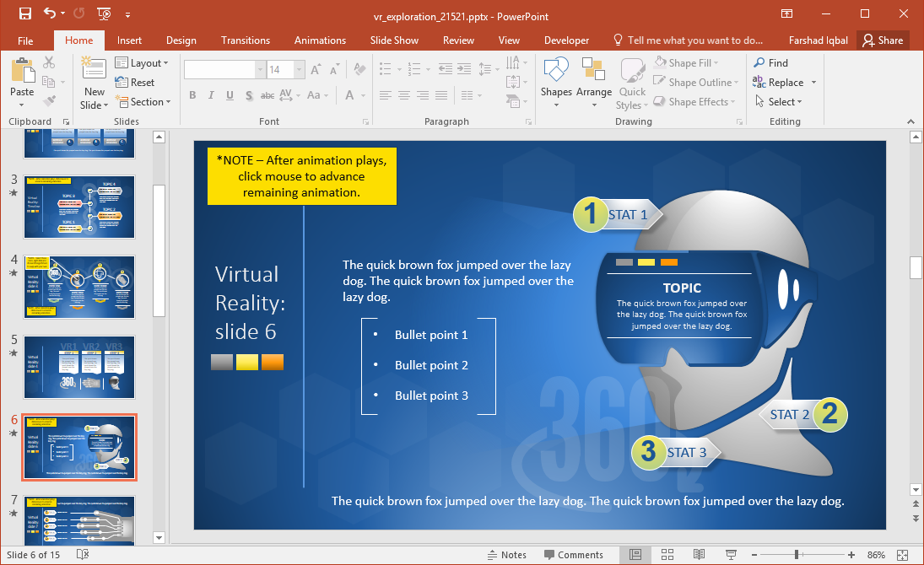Switch to the Animations tab
The width and height of the screenshot is (924, 565).
click(320, 40)
